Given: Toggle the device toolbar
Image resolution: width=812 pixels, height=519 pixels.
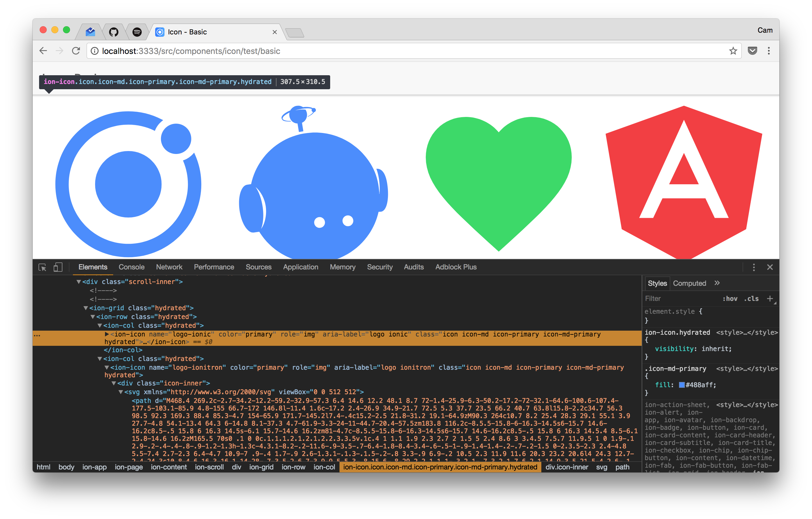Looking at the screenshot, I should (58, 267).
